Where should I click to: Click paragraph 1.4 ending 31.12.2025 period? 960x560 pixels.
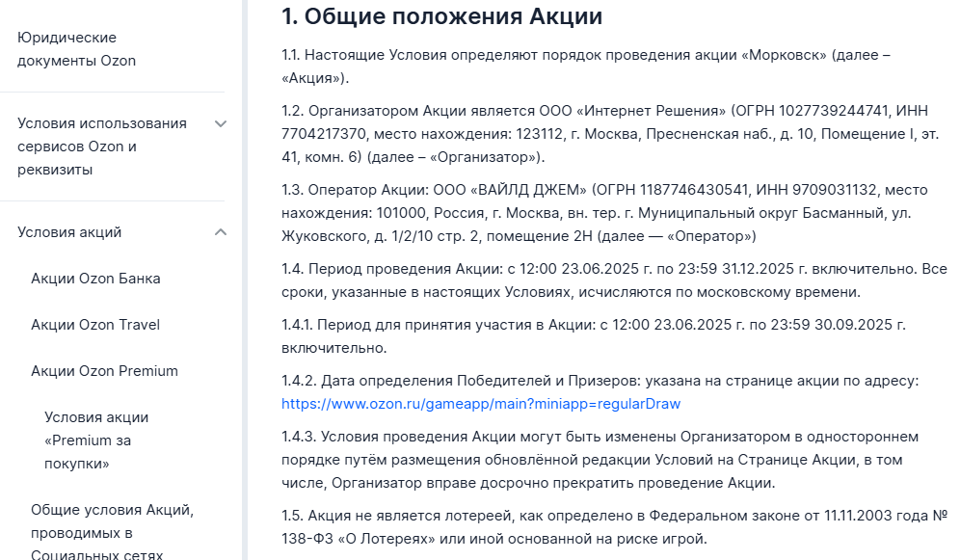[613, 280]
